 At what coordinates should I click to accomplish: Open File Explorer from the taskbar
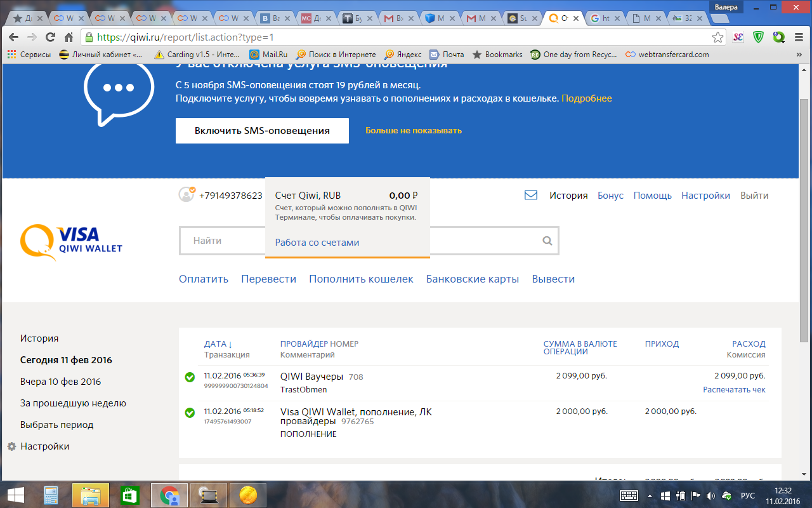pyautogui.click(x=91, y=495)
